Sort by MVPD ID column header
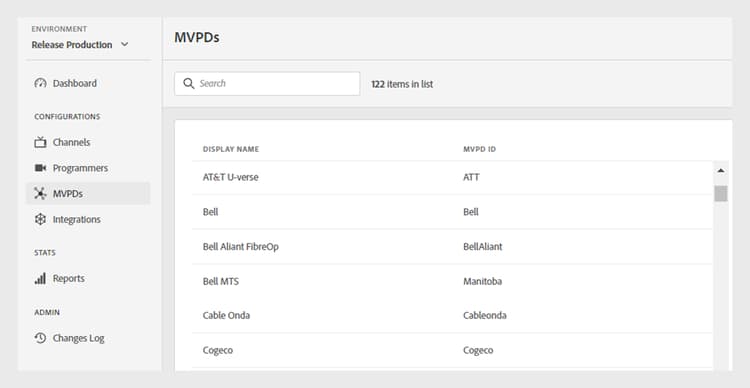The height and width of the screenshot is (388, 750). [479, 149]
